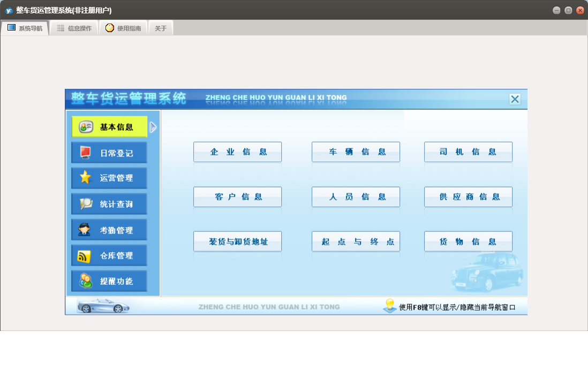Screen dimensions: 588x385
Task: Open 仓库管理 section
Action: click(109, 255)
